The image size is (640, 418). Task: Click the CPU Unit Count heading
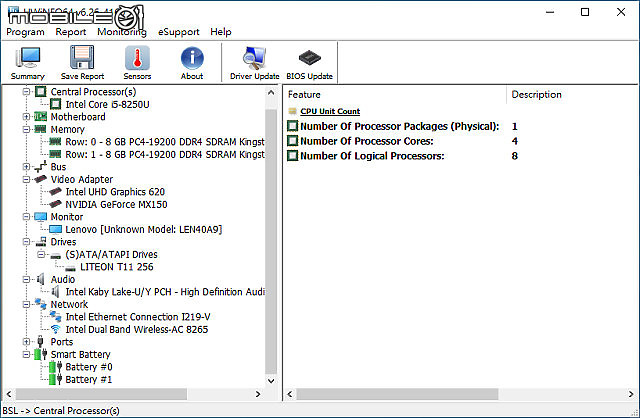click(x=330, y=111)
